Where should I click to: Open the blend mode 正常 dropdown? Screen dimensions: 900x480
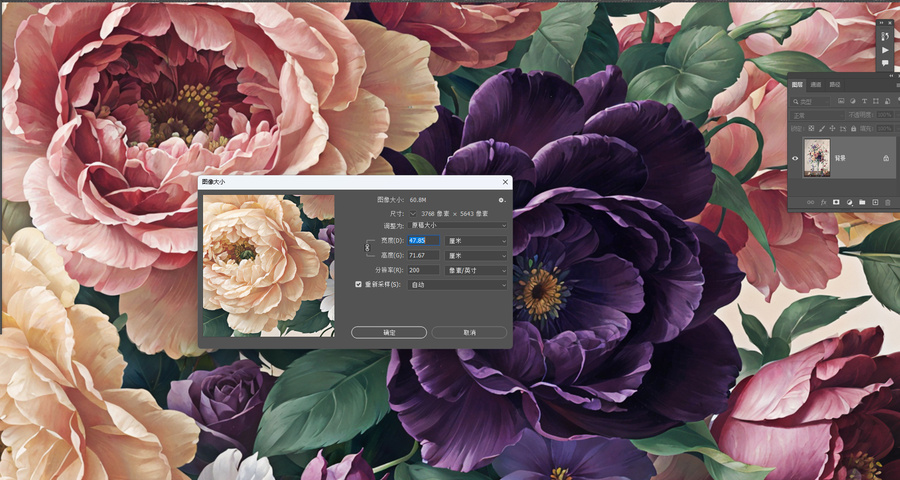[x=817, y=115]
